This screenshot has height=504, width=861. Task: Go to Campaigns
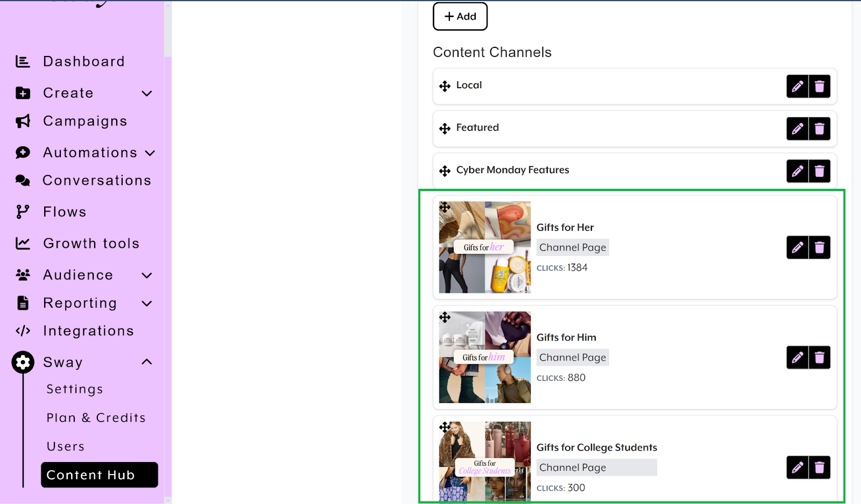pyautogui.click(x=85, y=121)
